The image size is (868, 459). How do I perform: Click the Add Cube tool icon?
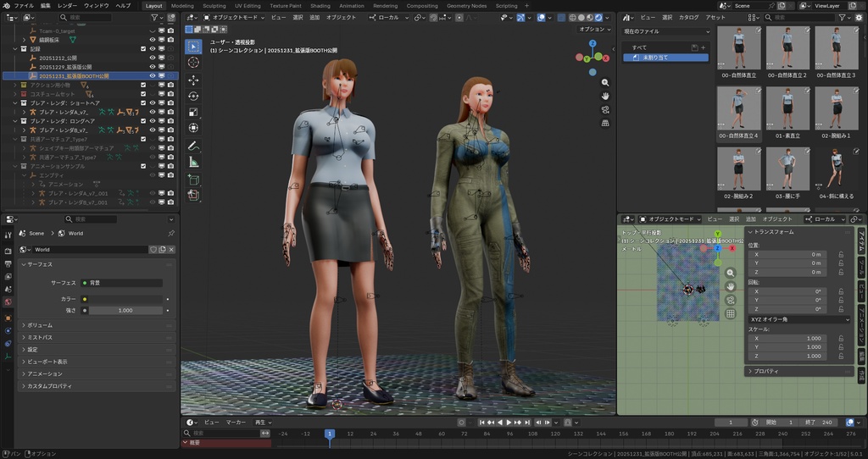[193, 179]
